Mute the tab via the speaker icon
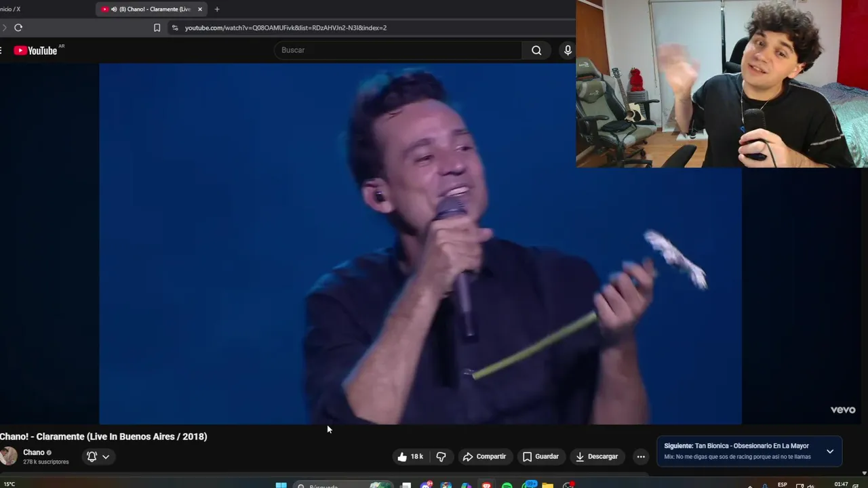Viewport: 868px width, 488px height. 114,9
